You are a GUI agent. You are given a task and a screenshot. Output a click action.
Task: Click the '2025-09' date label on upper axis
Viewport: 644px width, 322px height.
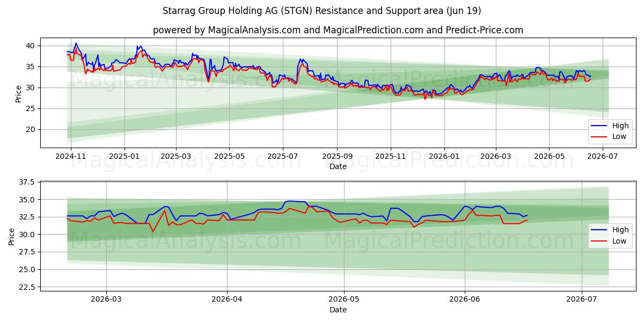coord(337,156)
